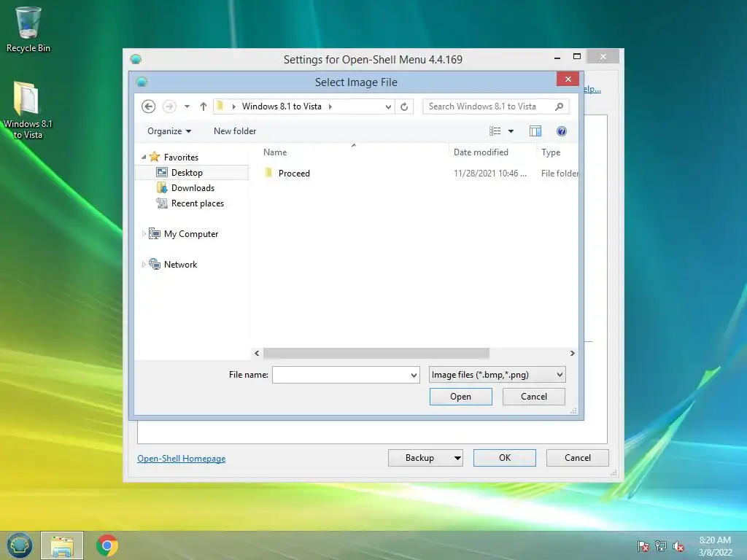The width and height of the screenshot is (747, 560).
Task: Click Cancel in Open-Shell settings window
Action: [578, 458]
